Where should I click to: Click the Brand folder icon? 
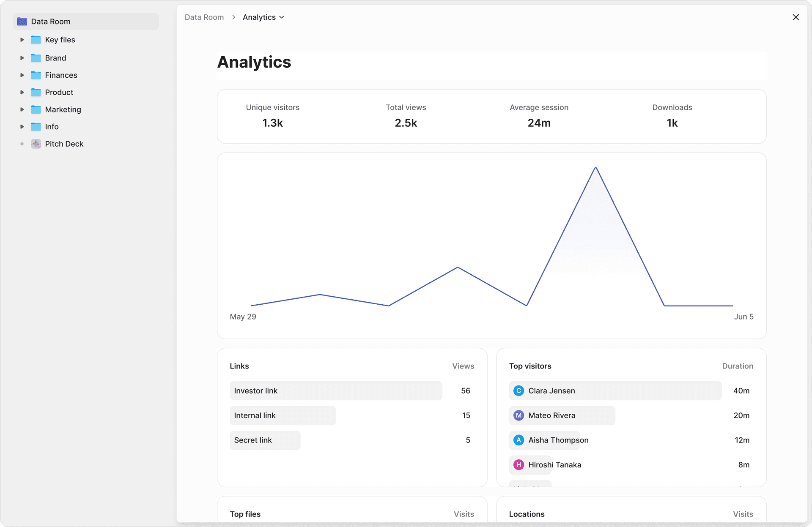pyautogui.click(x=36, y=58)
